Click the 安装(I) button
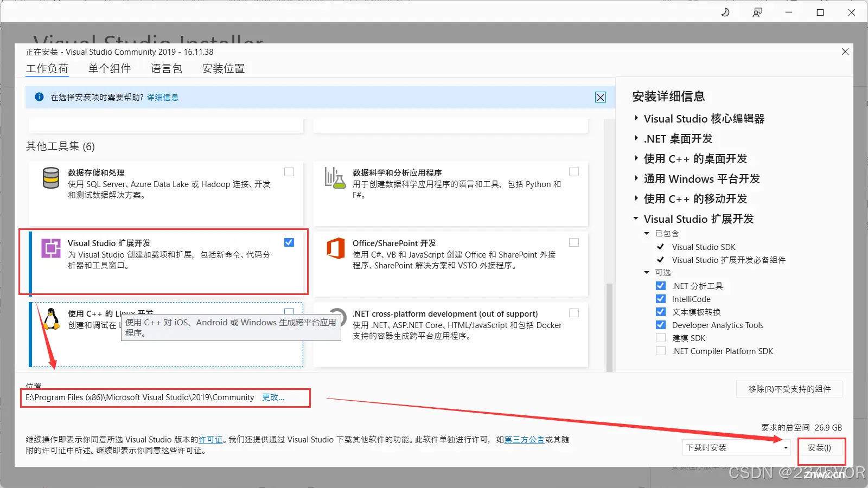Viewport: 868px width, 488px height. tap(819, 447)
